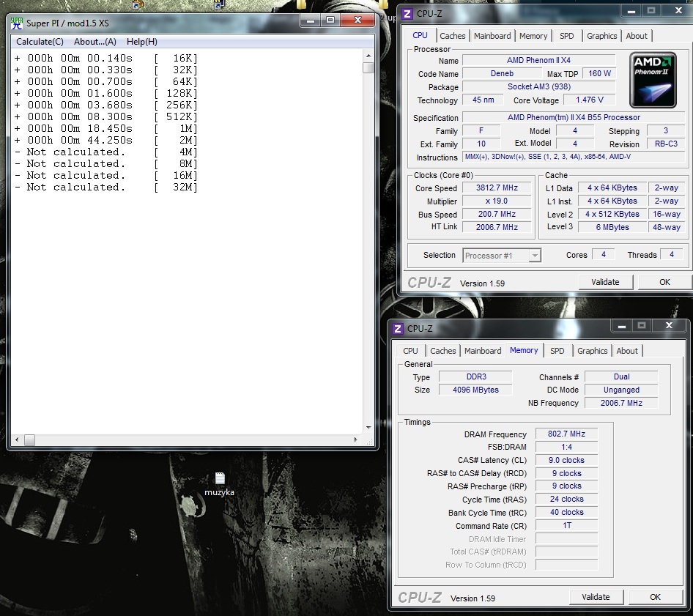The height and width of the screenshot is (616, 693).
Task: Click Revision value RB-C3
Action: 666,144
